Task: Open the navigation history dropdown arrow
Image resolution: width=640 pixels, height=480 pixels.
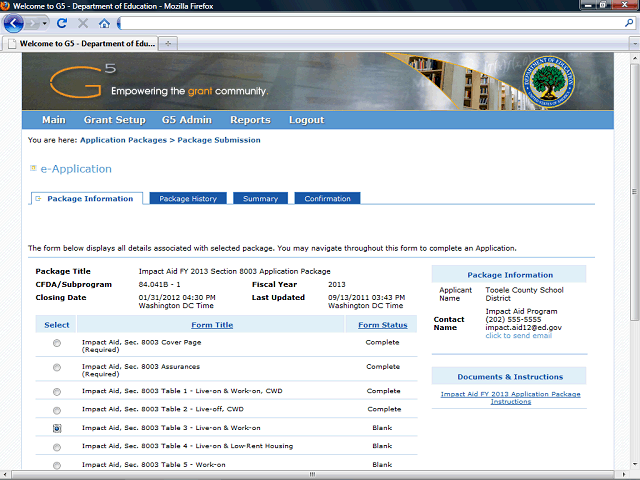Action: [x=44, y=24]
